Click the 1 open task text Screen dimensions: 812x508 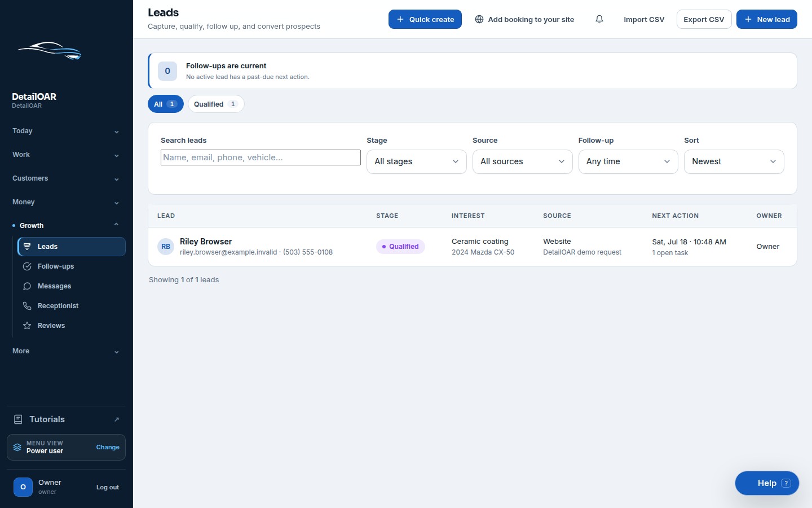tap(670, 253)
